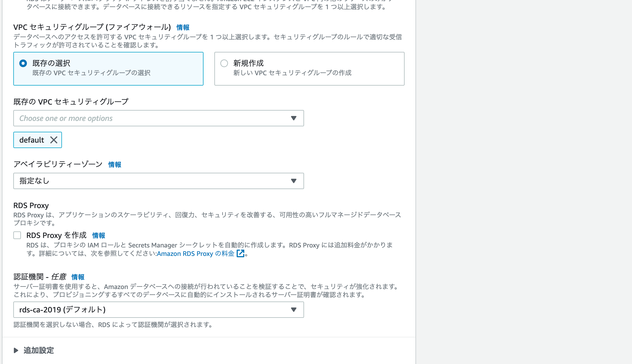Image resolution: width=632 pixels, height=364 pixels.
Task: Click the Choose one or more options field
Action: (x=109, y=118)
